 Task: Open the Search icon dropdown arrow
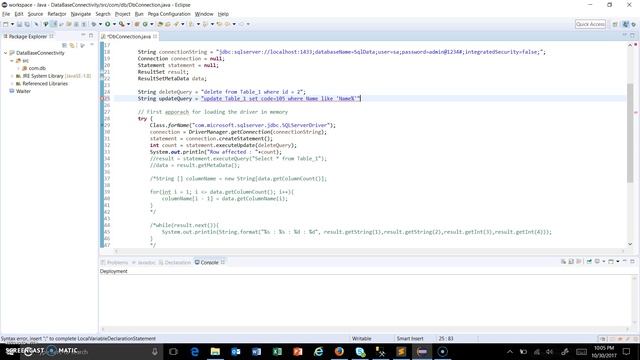(x=182, y=24)
